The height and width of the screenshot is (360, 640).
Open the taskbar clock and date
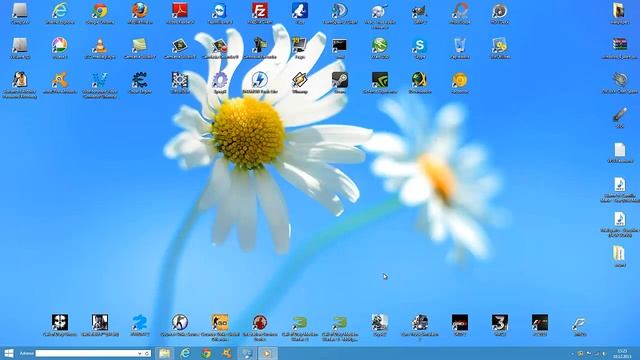[622, 354]
